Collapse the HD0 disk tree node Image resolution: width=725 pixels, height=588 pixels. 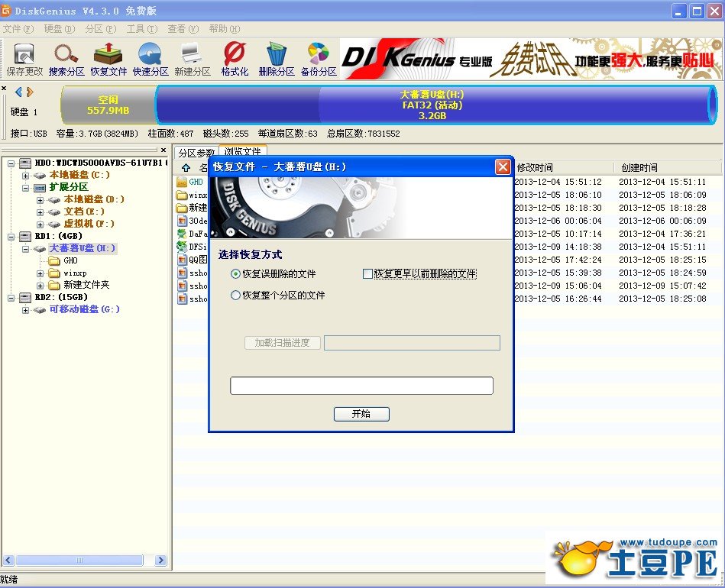pyautogui.click(x=11, y=163)
